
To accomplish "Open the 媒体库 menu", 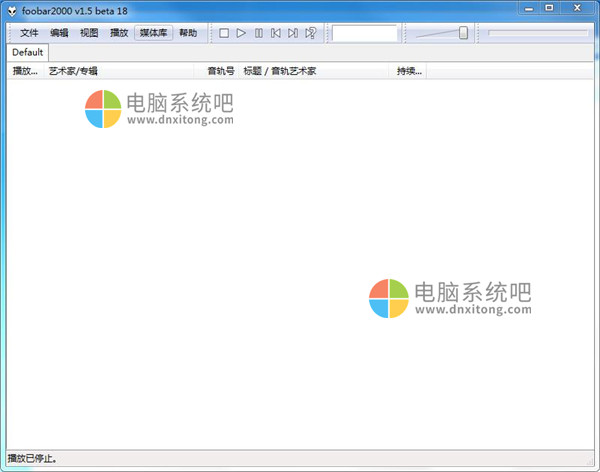I will click(x=153, y=33).
